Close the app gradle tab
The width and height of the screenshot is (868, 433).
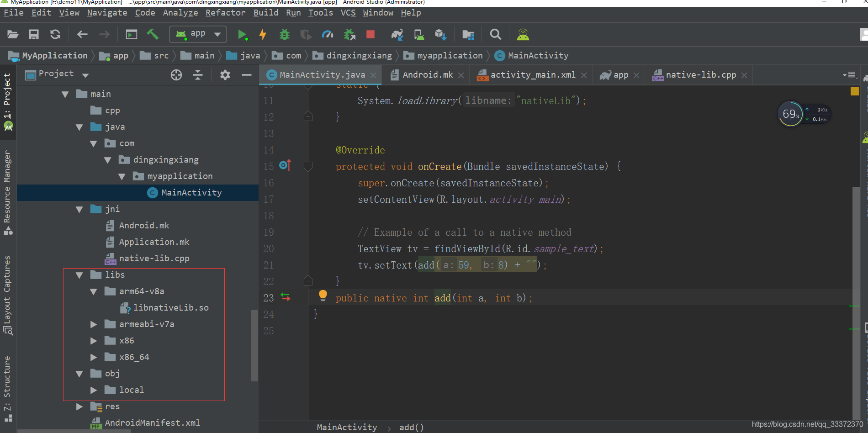click(636, 75)
